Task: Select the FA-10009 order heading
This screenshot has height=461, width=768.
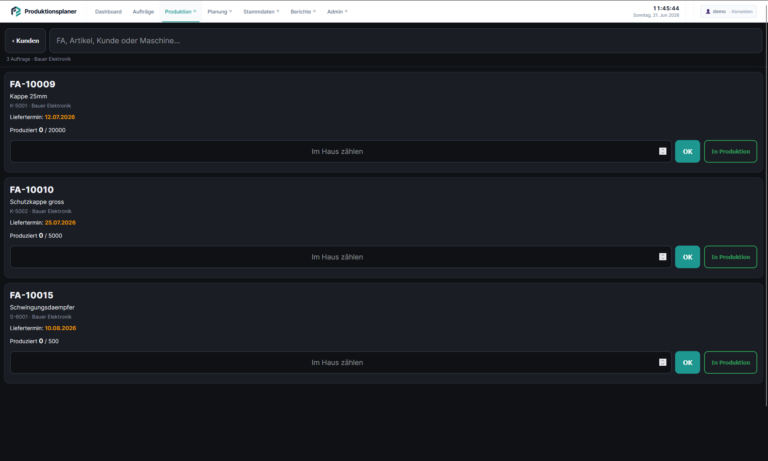Action: click(x=32, y=84)
